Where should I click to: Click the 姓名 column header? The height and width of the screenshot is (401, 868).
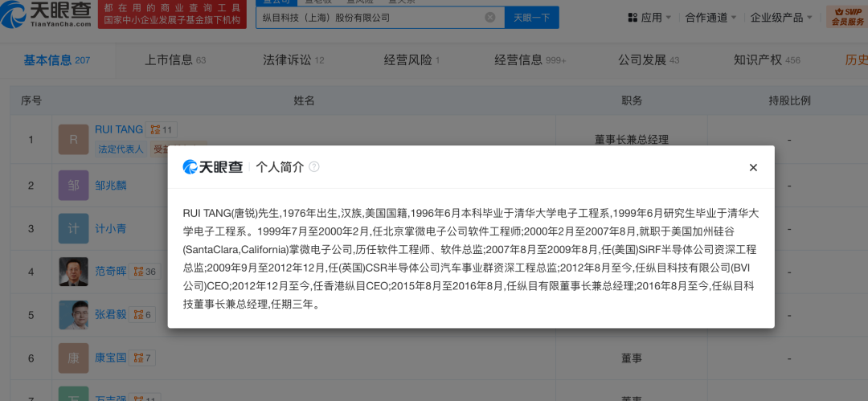click(304, 100)
